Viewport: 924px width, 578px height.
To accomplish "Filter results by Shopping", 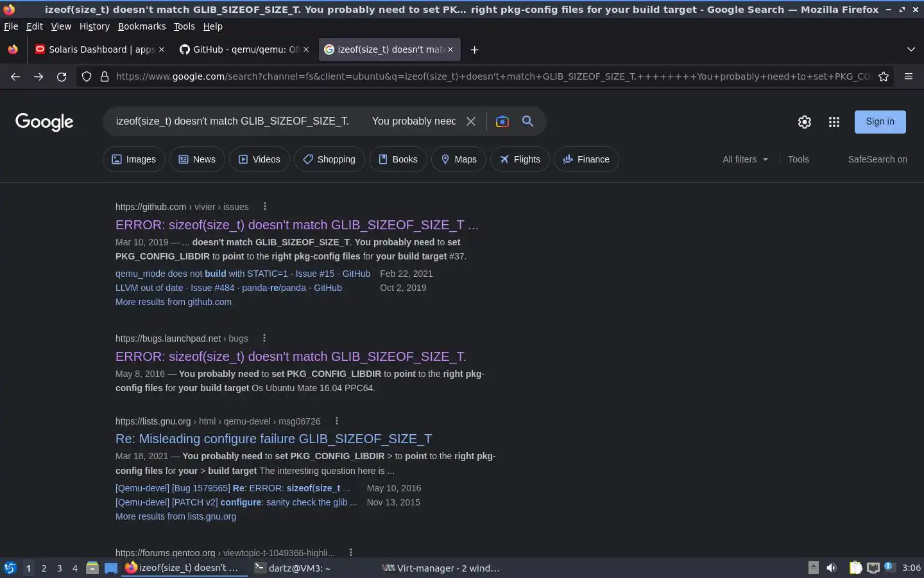I will pyautogui.click(x=329, y=159).
